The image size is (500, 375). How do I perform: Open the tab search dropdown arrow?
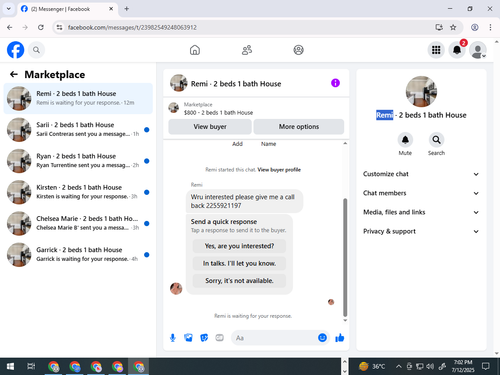(x=9, y=9)
